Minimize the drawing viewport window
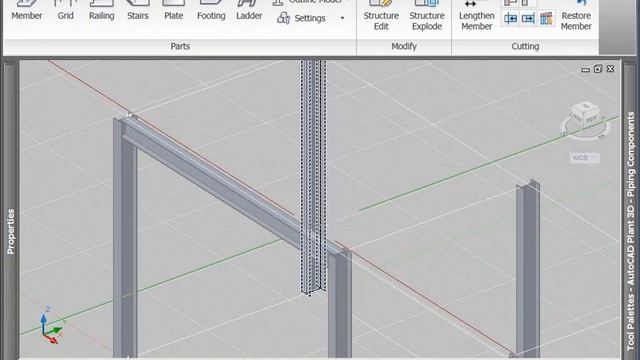Screen dimensions: 640x360 point(585,69)
